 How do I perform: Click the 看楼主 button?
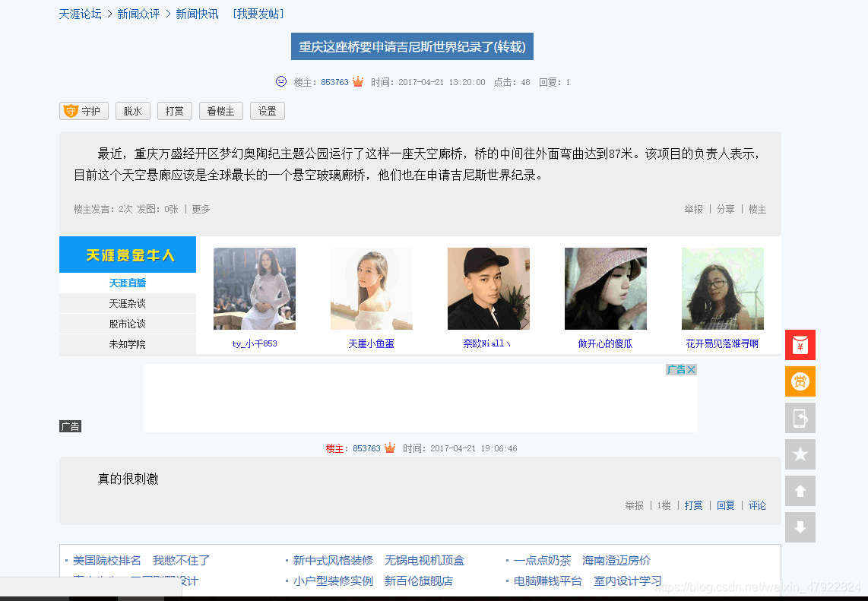220,111
